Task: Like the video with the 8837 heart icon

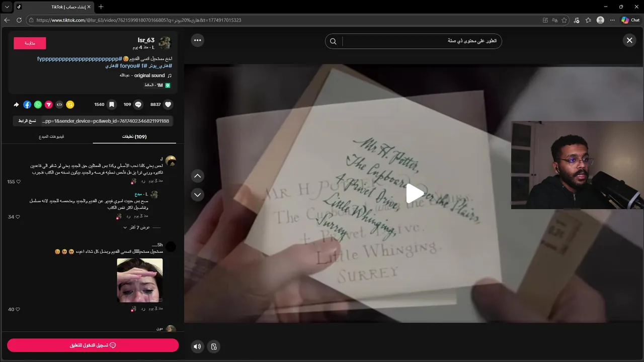Action: (168, 105)
